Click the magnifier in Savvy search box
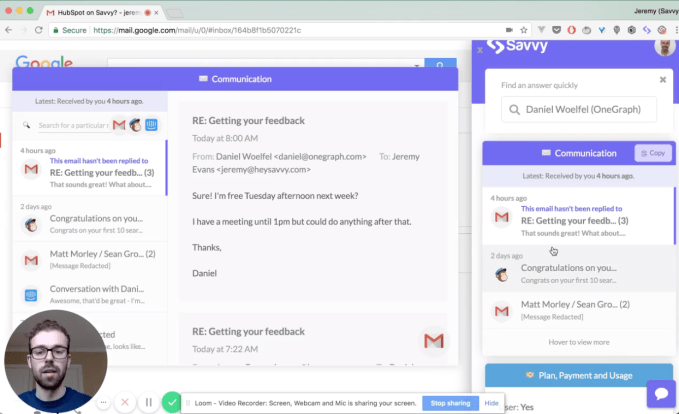This screenshot has height=414, width=679. coord(514,110)
